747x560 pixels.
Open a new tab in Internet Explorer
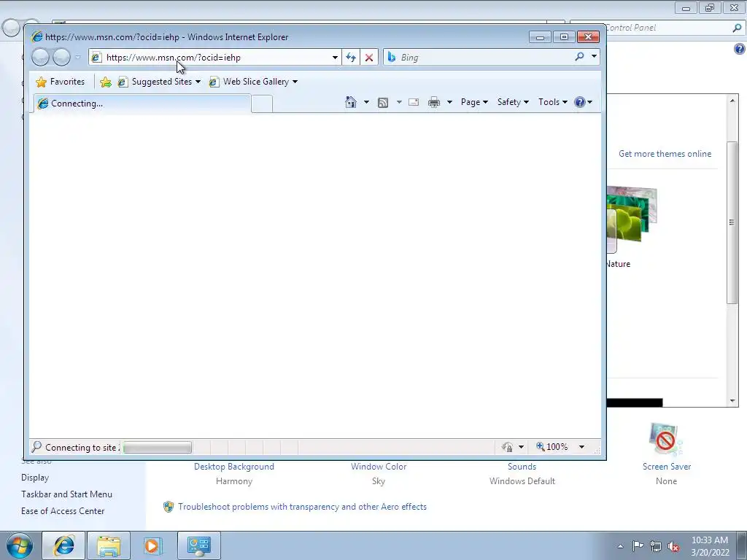coord(262,104)
